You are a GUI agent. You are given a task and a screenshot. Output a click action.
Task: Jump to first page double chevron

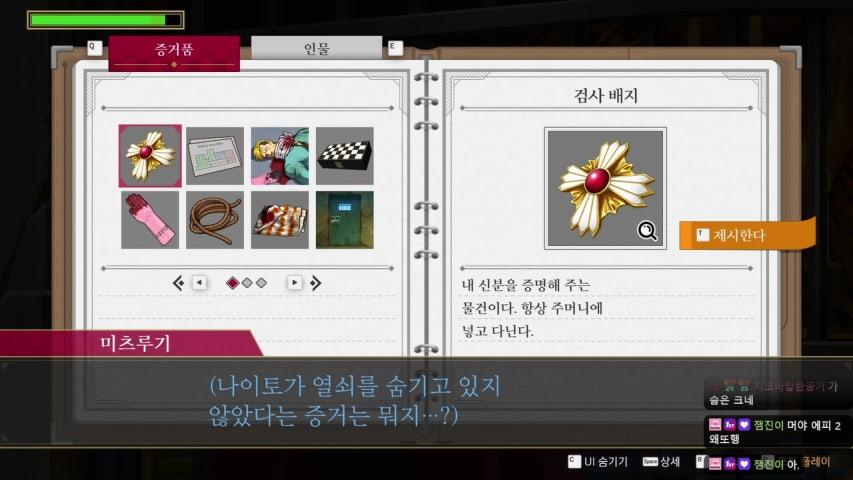[x=178, y=283]
